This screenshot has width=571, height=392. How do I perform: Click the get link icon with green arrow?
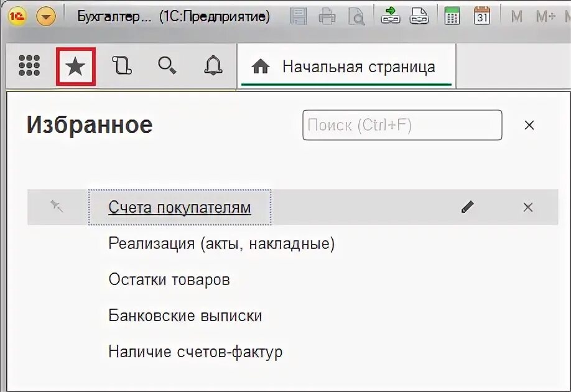(x=391, y=16)
